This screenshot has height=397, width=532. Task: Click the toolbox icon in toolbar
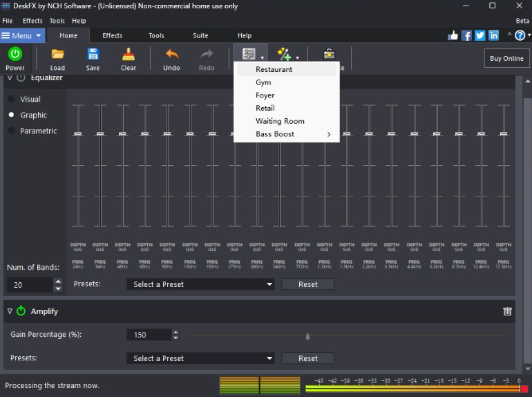[x=330, y=54]
